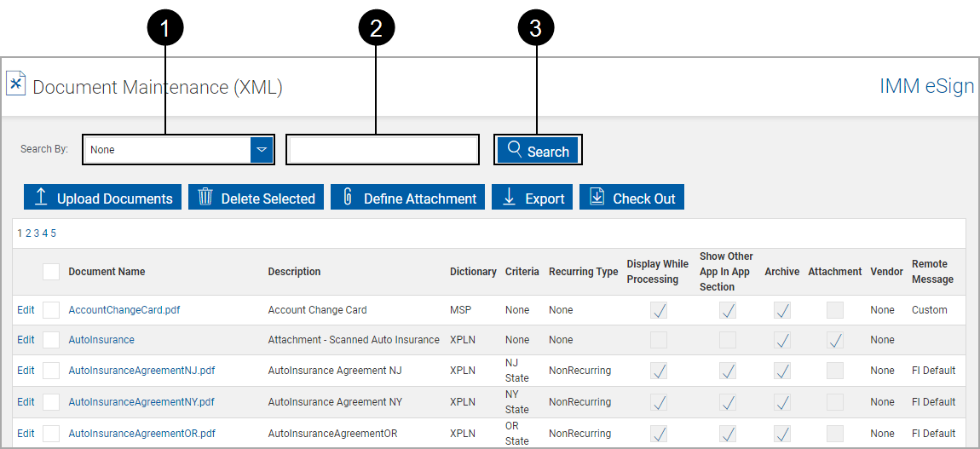Toggle Archive checkbox for AutoInsuranceAgreementNY.pdf

click(782, 401)
